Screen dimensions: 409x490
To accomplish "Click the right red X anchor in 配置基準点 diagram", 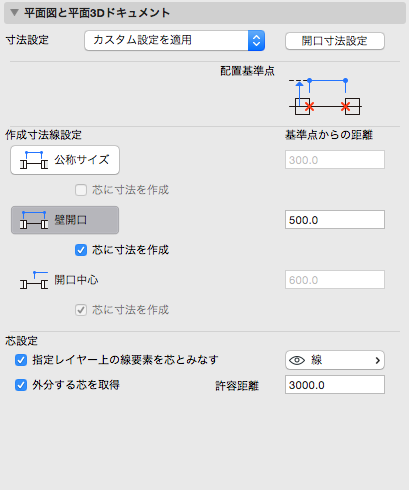I will [x=346, y=107].
